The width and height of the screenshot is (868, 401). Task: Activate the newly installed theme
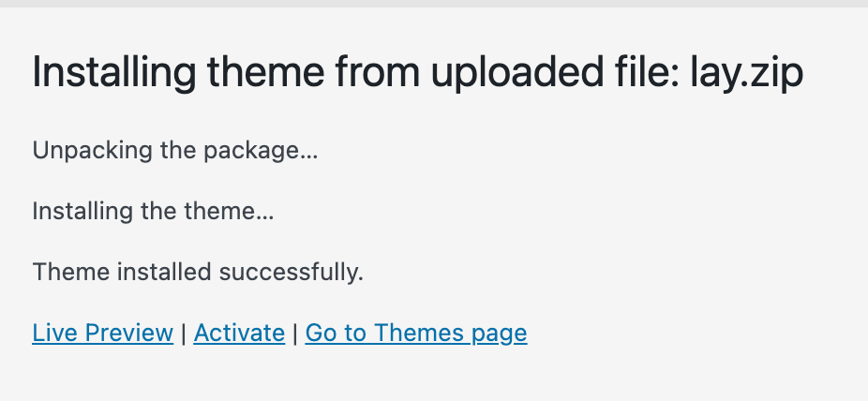click(239, 333)
